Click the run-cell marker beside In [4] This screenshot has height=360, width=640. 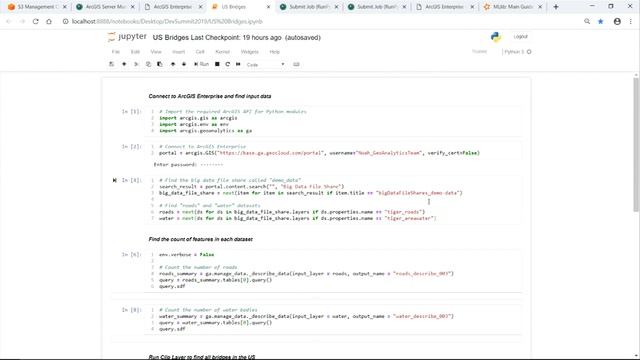click(115, 180)
